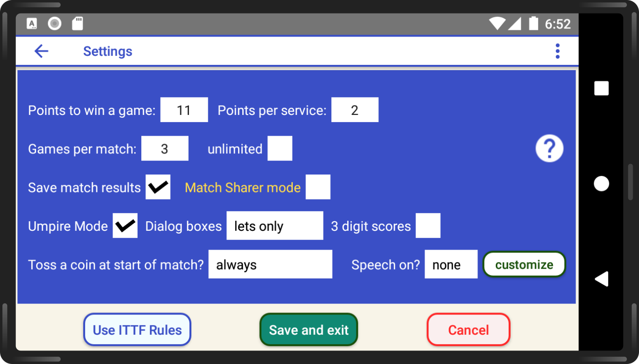
Task: Change the coin toss setting from always
Action: pyautogui.click(x=270, y=264)
